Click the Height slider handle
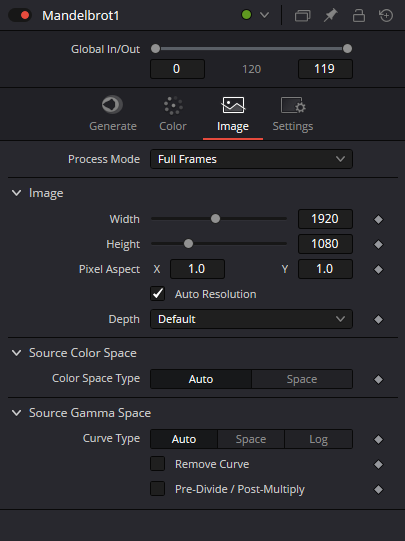Image resolution: width=405 pixels, height=541 pixels. tap(188, 244)
